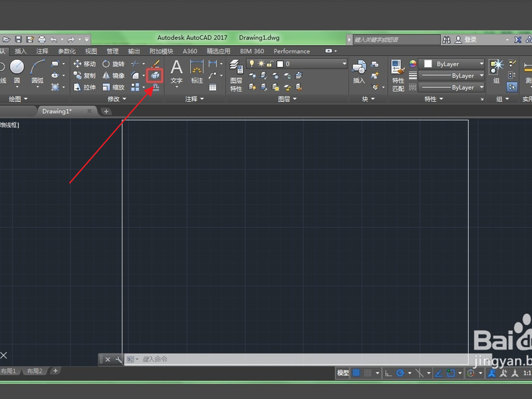Insert a table with the table icon
Screen dimensions: 532x399
(x=213, y=87)
